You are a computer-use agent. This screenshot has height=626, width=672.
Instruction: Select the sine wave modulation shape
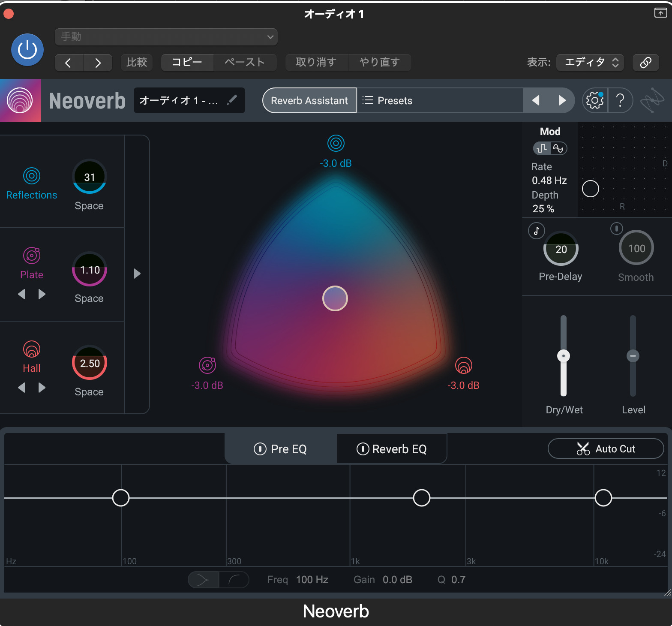558,148
